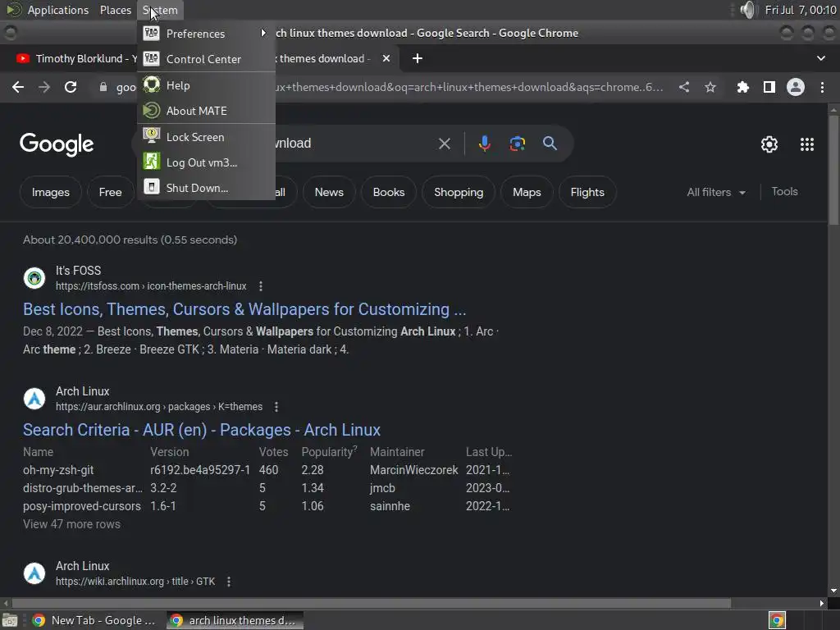The image size is (840, 630).
Task: Open Chrome tab search dropdown
Action: (x=820, y=58)
